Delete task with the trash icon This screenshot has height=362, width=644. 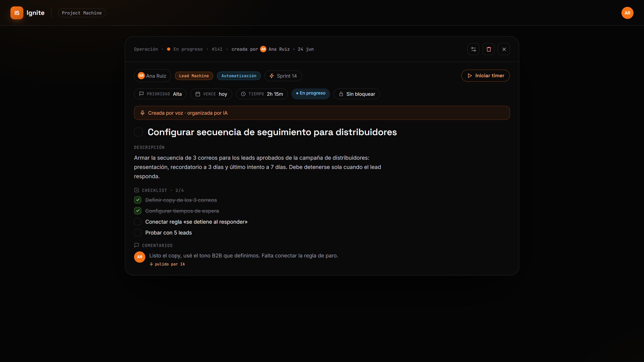point(488,49)
